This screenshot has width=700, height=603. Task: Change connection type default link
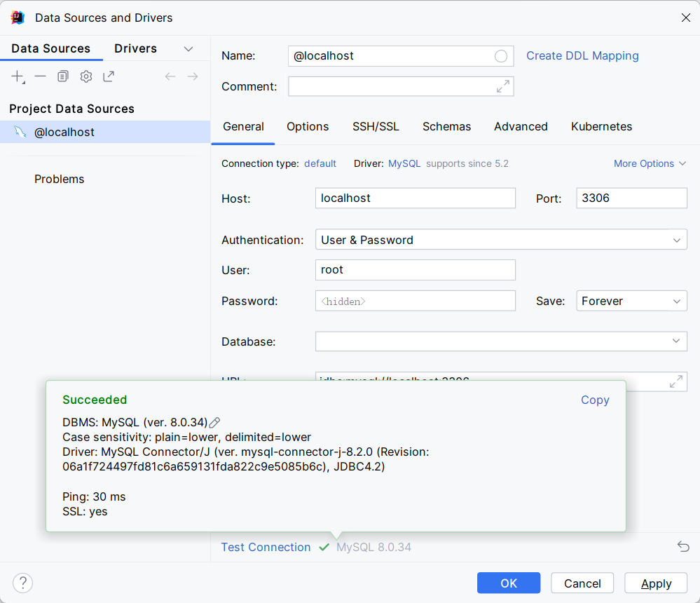tap(320, 163)
